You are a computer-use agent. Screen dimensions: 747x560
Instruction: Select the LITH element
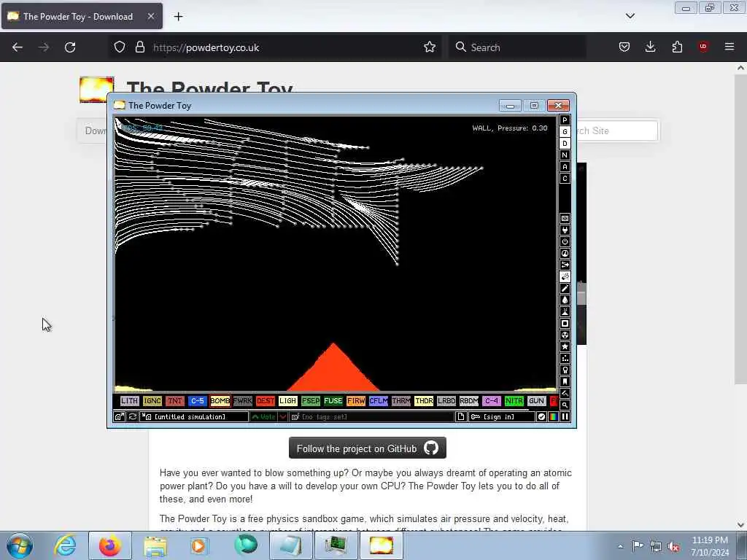pos(129,401)
